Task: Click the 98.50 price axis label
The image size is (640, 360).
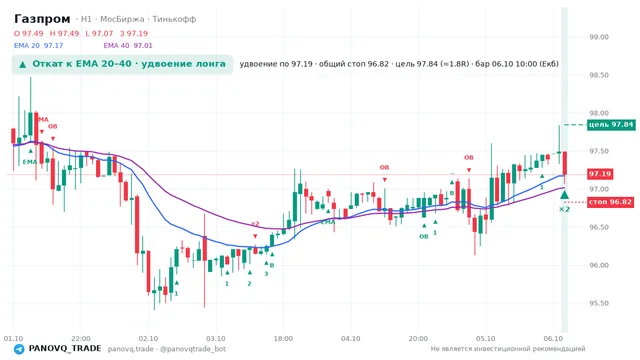Action: pyautogui.click(x=599, y=75)
